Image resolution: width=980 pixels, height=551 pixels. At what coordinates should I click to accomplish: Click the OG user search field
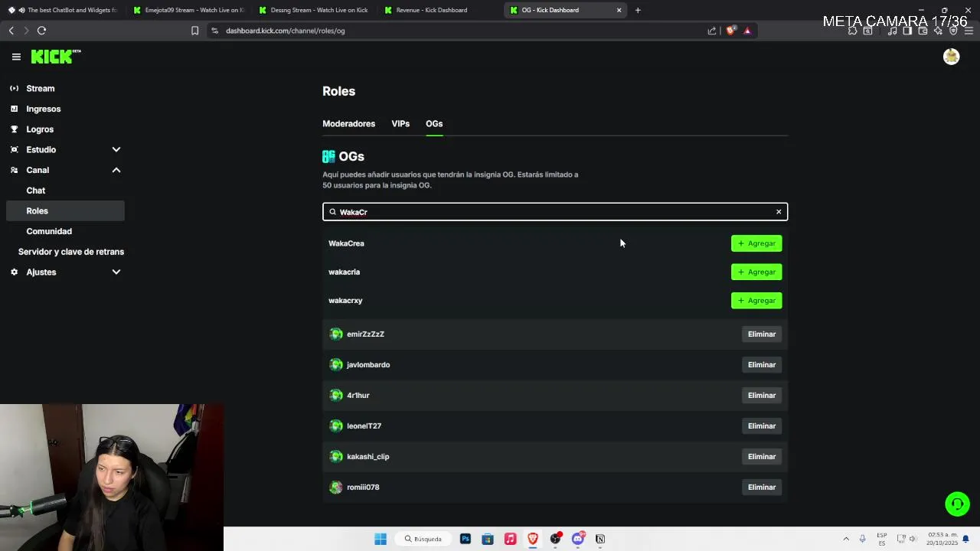(555, 212)
